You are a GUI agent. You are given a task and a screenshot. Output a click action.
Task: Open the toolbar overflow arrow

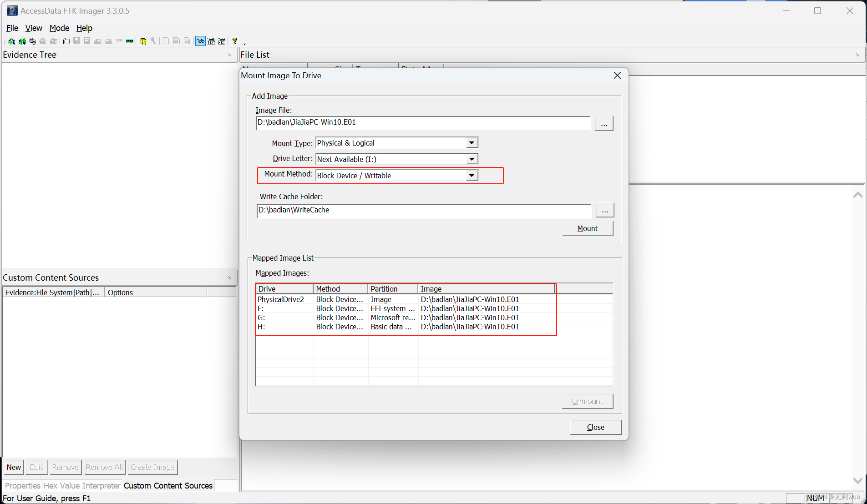pos(245,44)
